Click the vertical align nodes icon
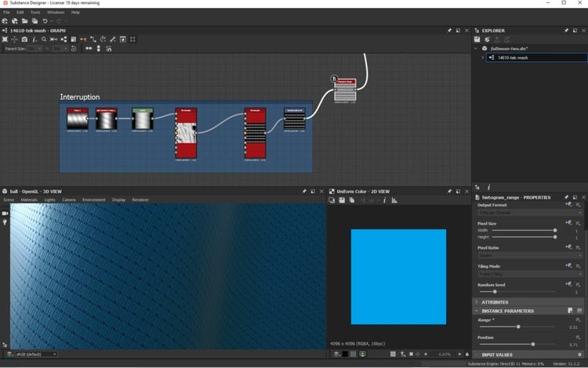This screenshot has width=588, height=368. tap(99, 49)
